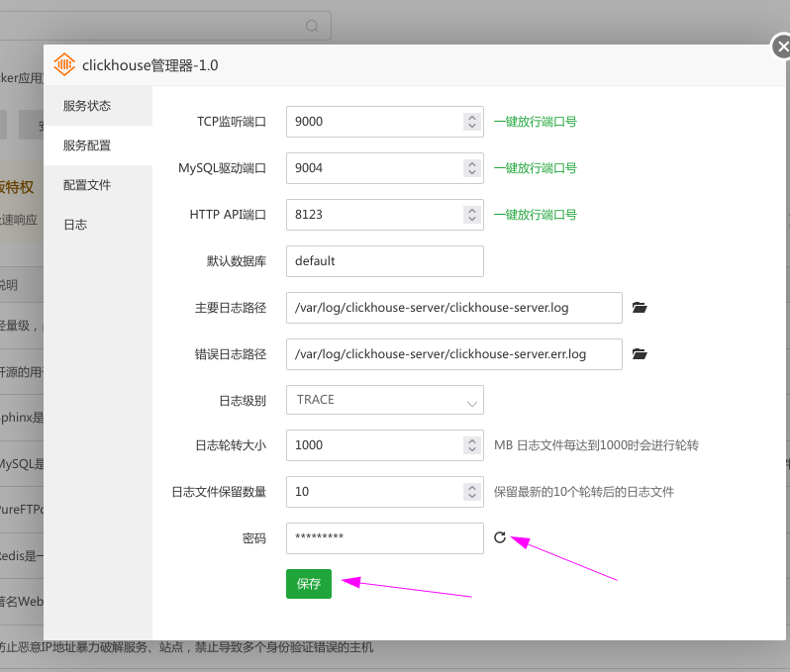Click 一键放行端口号 next to HTTP API port
Screen dimensions: 790x672
(x=535, y=215)
